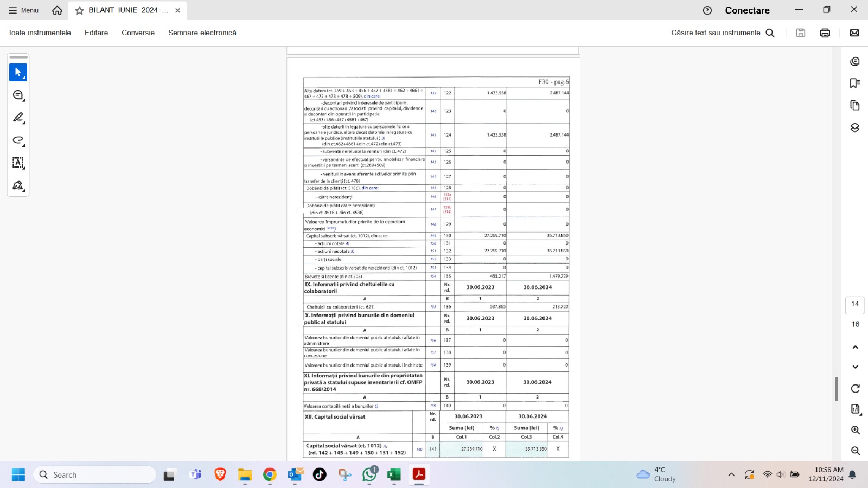Show the page thumbnails panel

[855, 105]
